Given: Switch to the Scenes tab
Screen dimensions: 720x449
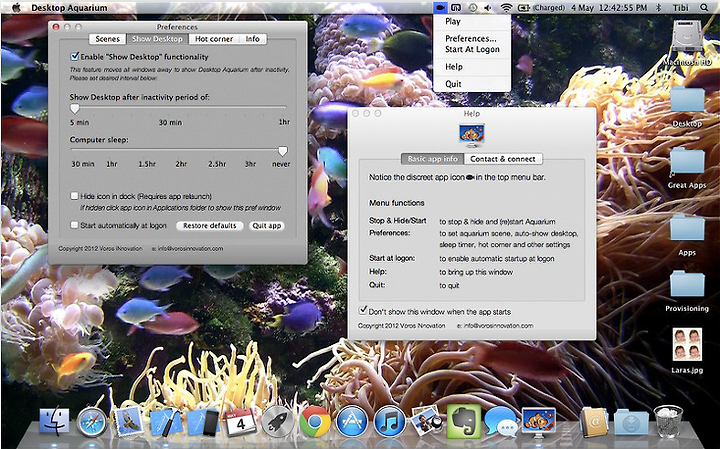Looking at the screenshot, I should point(107,39).
